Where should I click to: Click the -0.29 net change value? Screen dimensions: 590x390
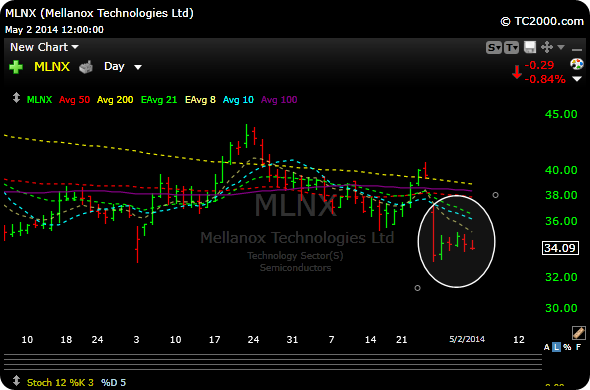(x=539, y=65)
